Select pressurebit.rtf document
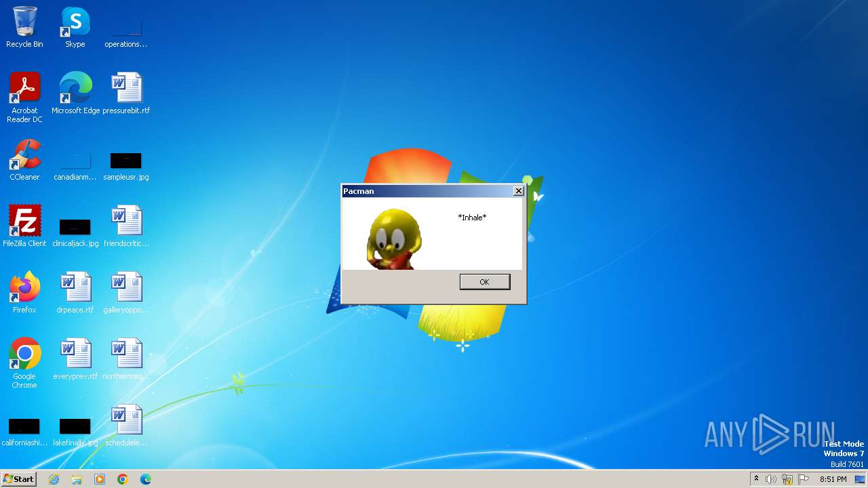 coord(126,94)
